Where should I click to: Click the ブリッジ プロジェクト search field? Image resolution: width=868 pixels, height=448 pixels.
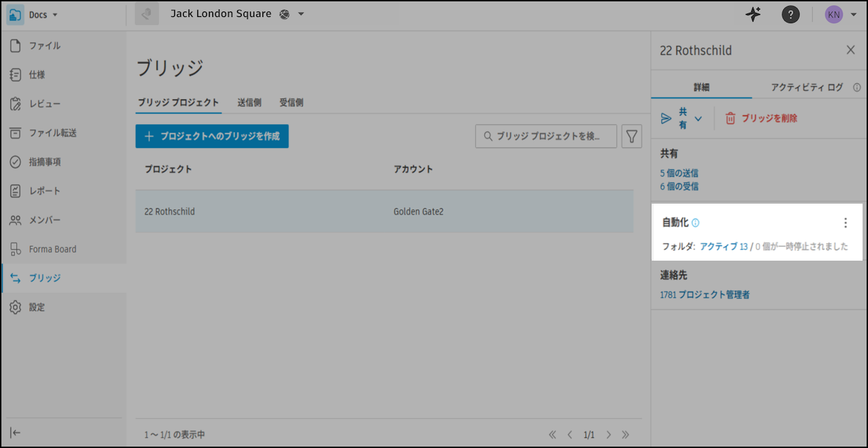[x=547, y=136]
